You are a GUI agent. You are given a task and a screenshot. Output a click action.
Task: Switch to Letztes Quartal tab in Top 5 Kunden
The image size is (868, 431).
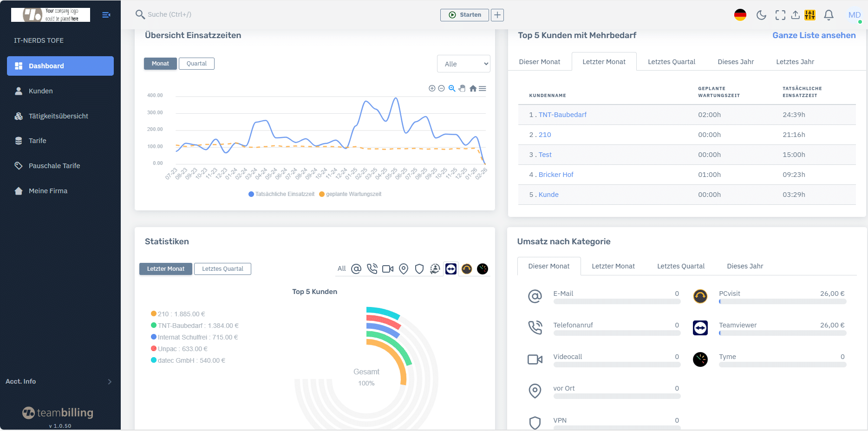pos(672,62)
